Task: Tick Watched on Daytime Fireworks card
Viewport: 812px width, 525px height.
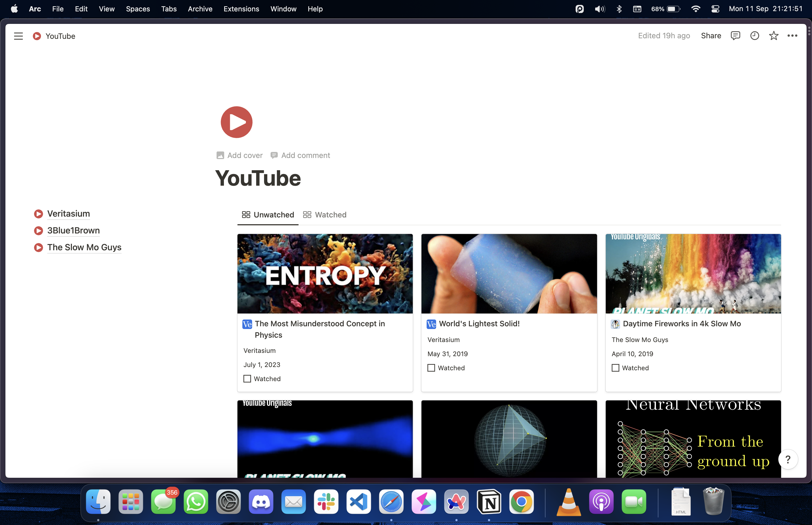Action: (616, 368)
